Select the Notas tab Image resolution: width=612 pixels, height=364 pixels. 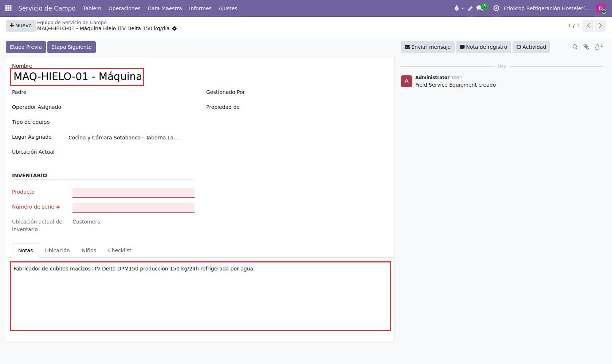(x=25, y=250)
